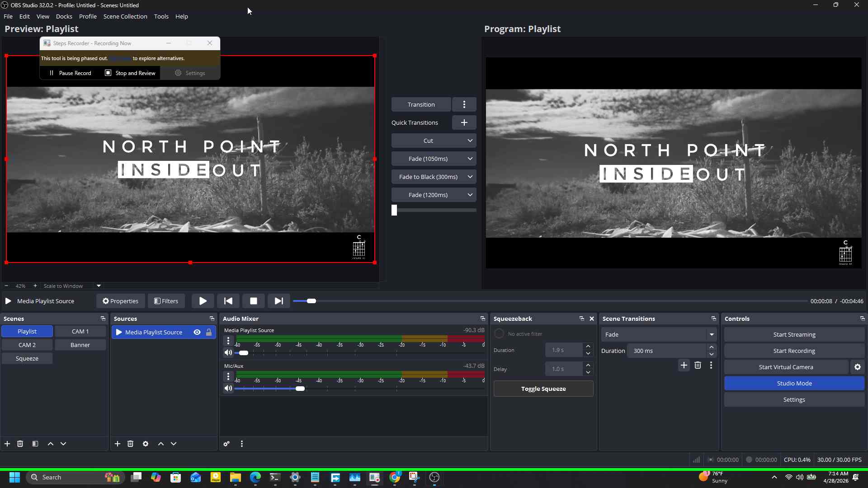This screenshot has width=868, height=488.
Task: Open source properties gear in Sources dock
Action: [146, 444]
